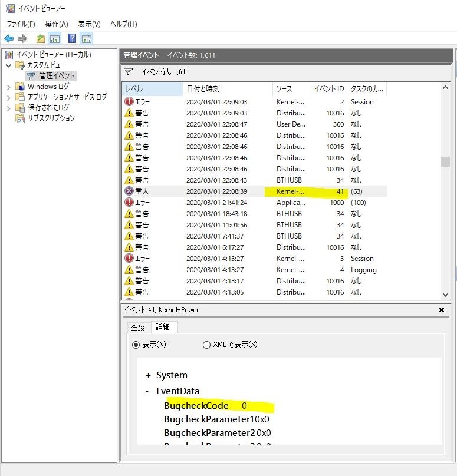The image size is (457, 476).
Task: Expand アプリケーションとサービス ログ node
Action: (x=8, y=97)
